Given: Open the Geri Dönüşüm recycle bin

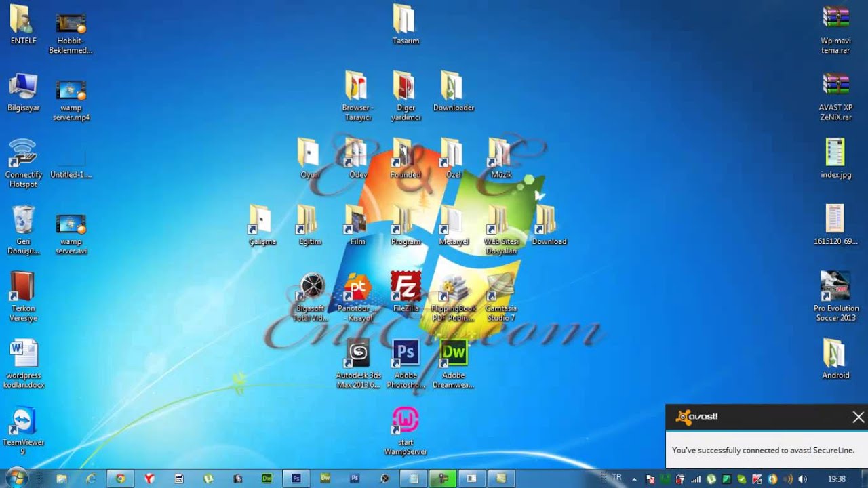Looking at the screenshot, I should 23,230.
